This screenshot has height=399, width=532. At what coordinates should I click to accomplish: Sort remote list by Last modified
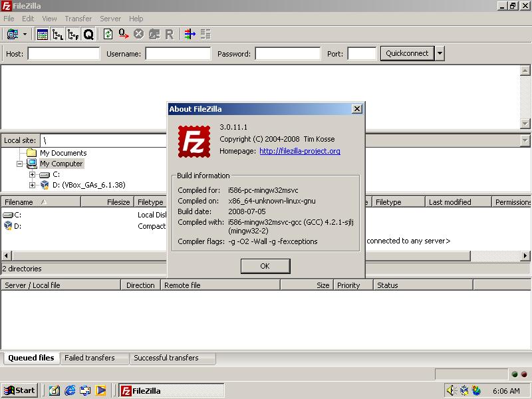coord(458,202)
